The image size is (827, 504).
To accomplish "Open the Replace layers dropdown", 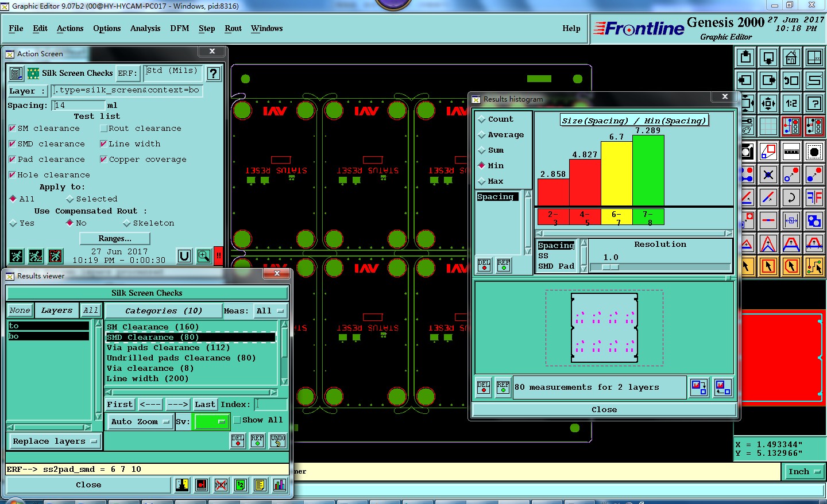I will [x=55, y=441].
